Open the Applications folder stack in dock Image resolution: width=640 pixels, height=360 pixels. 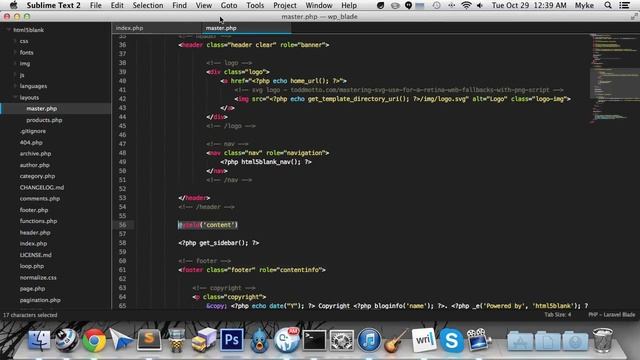520,341
